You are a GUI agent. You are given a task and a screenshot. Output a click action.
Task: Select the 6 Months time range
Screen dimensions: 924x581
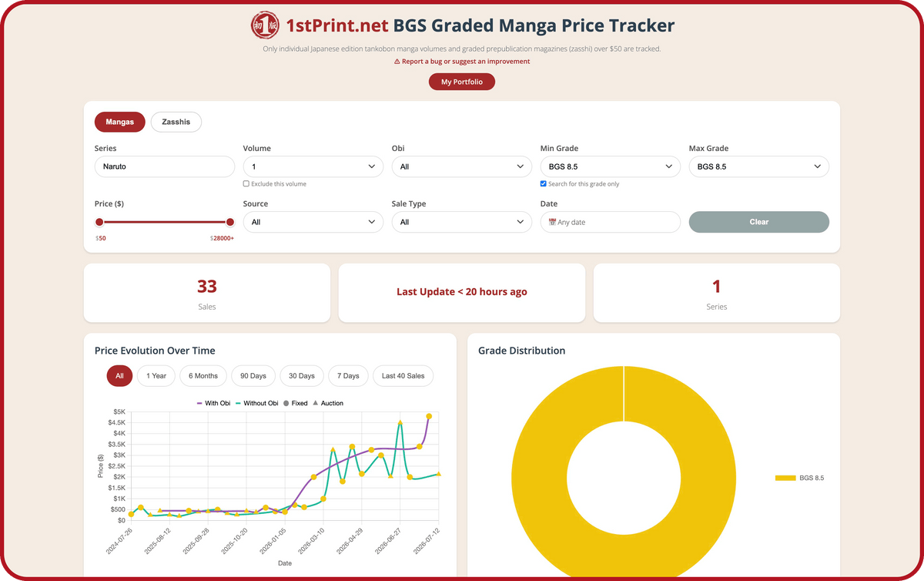click(x=203, y=376)
